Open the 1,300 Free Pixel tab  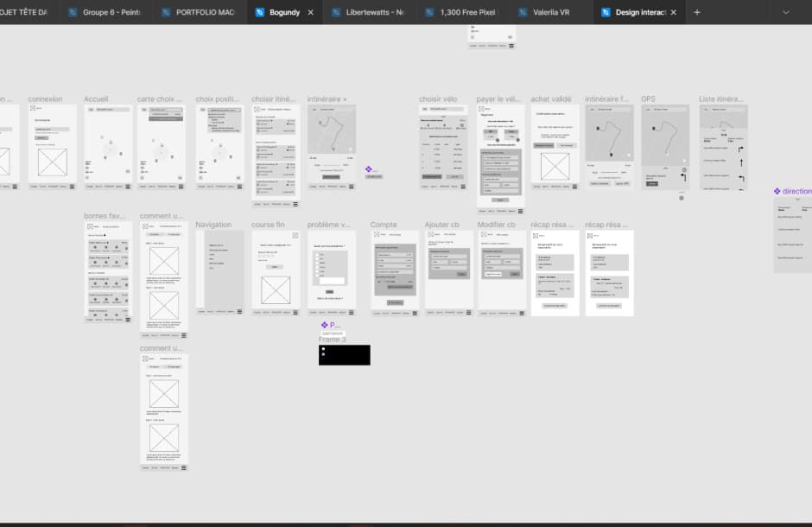[467, 13]
